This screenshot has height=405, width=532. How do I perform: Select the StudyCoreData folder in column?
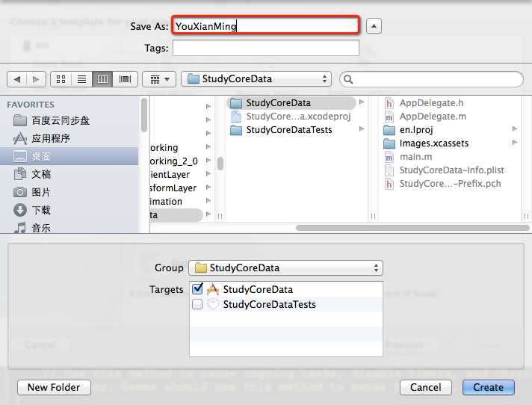click(x=292, y=103)
